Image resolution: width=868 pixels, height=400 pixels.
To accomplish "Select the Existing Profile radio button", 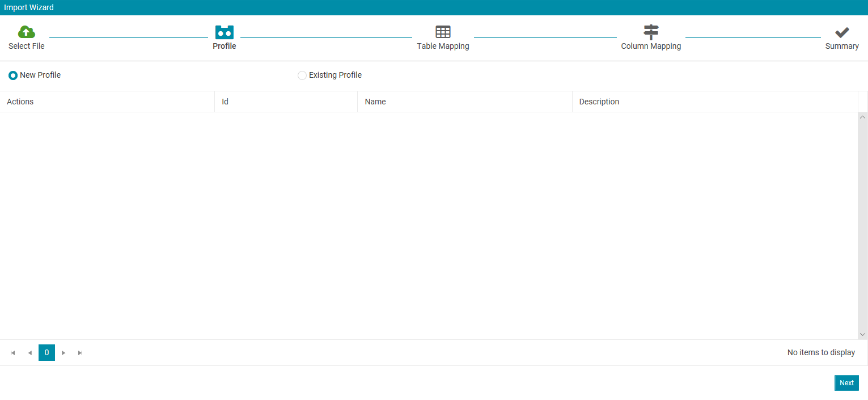I will coord(302,75).
